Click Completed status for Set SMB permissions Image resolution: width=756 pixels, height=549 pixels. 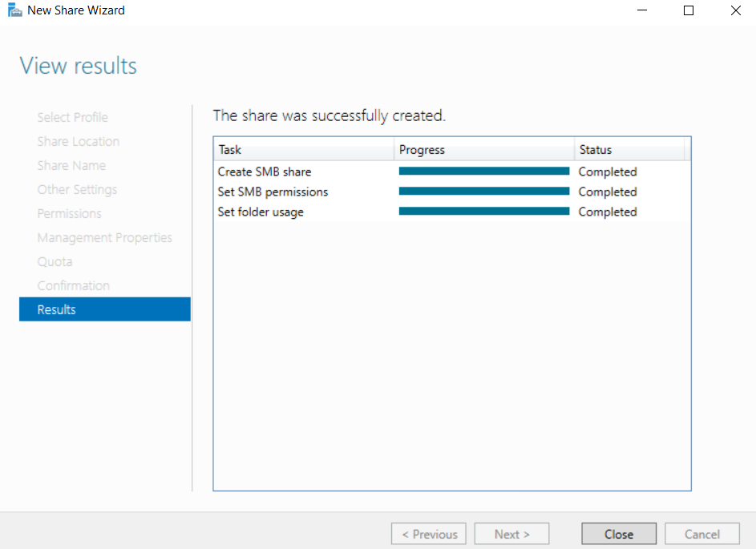(607, 192)
